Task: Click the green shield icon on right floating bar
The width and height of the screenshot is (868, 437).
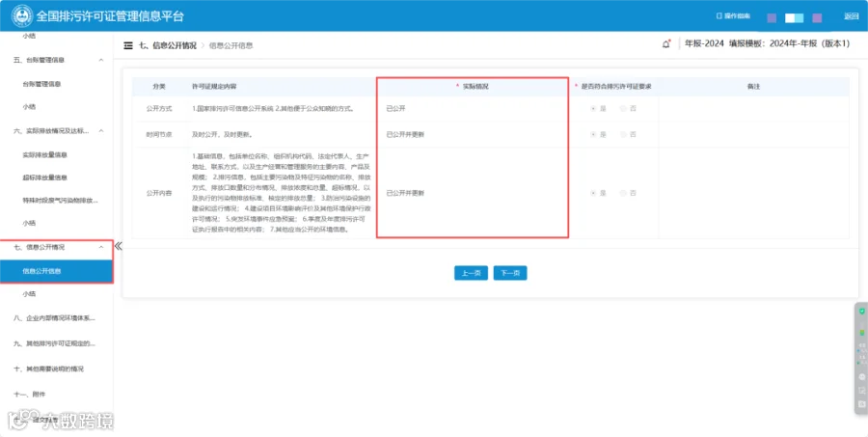Action: (x=861, y=312)
